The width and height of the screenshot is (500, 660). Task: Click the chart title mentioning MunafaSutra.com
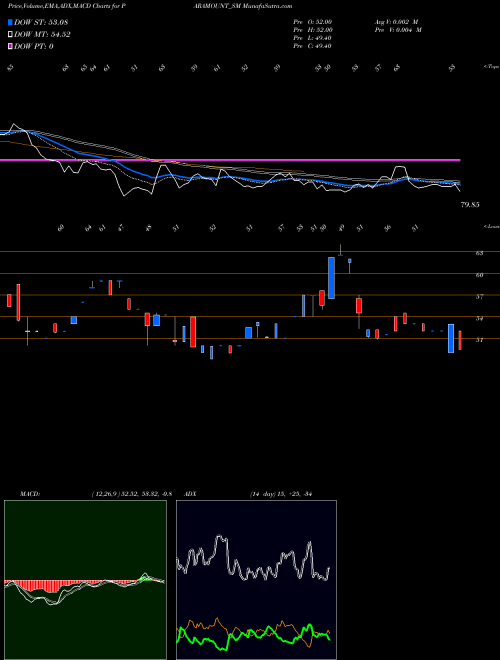click(150, 6)
